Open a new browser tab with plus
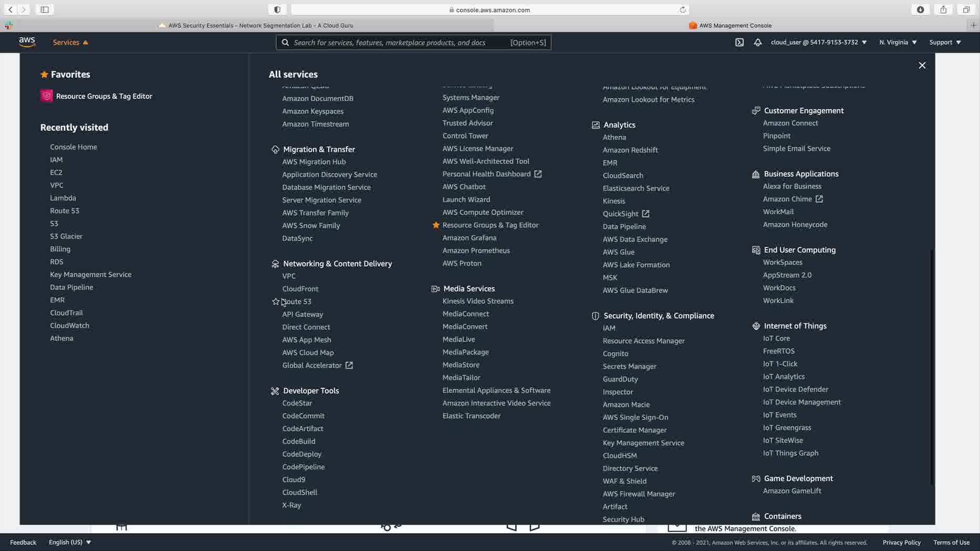 coord(973,25)
